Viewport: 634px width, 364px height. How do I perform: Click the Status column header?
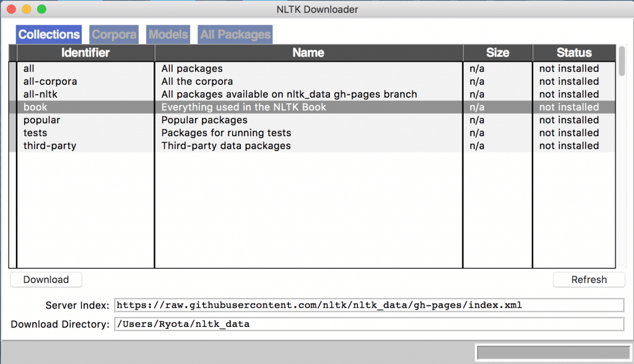574,53
